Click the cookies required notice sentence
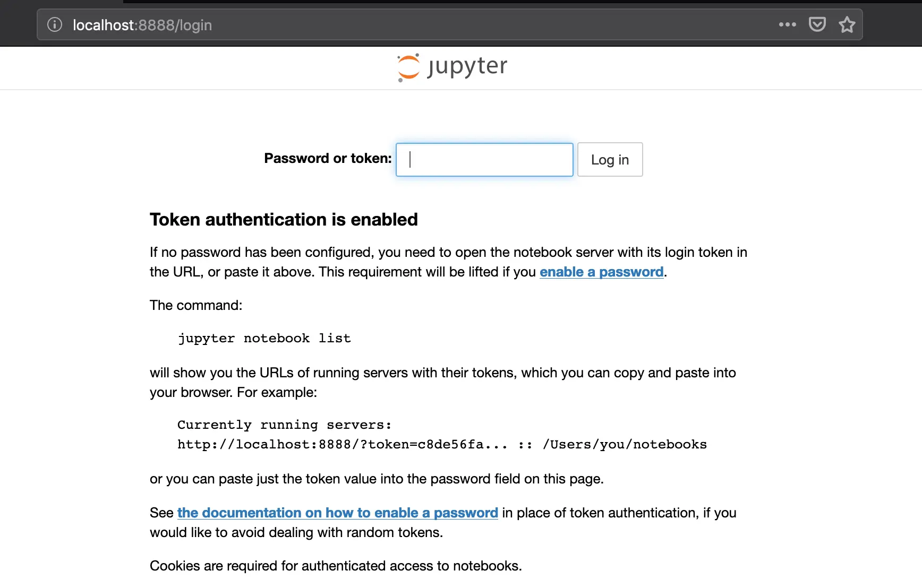 tap(336, 566)
